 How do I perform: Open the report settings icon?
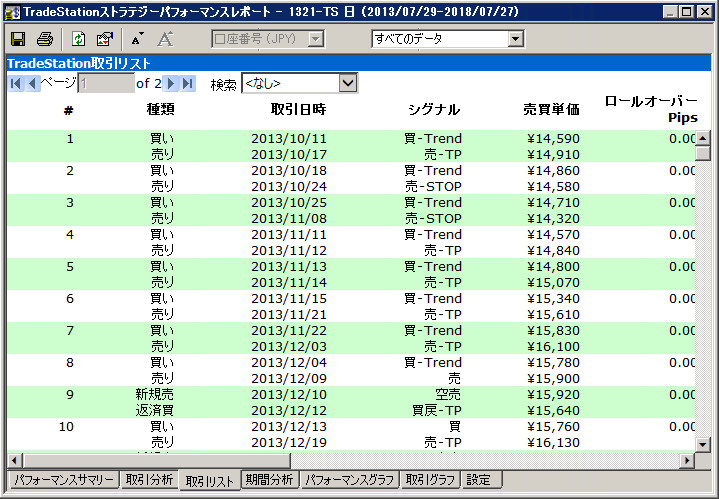[105, 39]
